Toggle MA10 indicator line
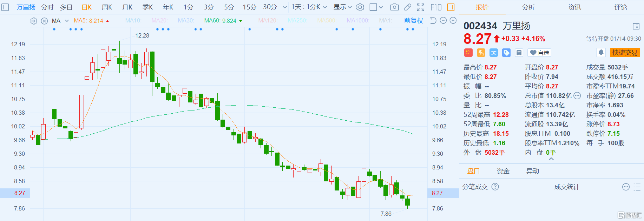 [133, 21]
